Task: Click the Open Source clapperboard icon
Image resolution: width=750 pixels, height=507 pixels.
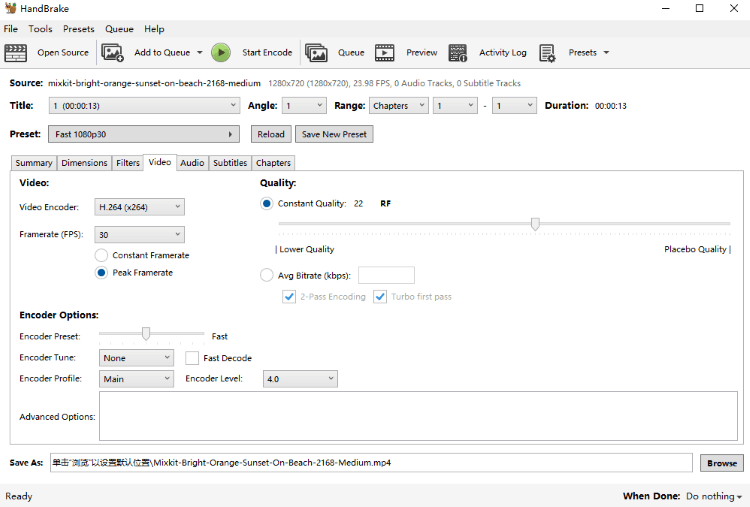Action: (x=15, y=53)
